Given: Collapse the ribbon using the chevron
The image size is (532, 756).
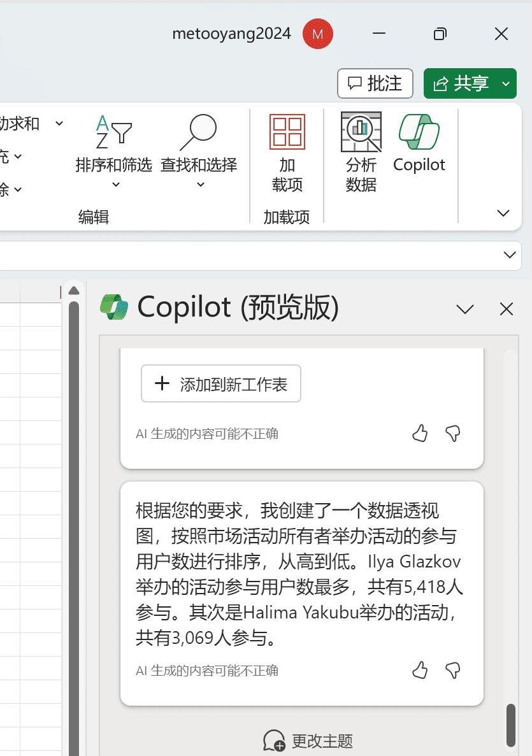Looking at the screenshot, I should click(503, 213).
